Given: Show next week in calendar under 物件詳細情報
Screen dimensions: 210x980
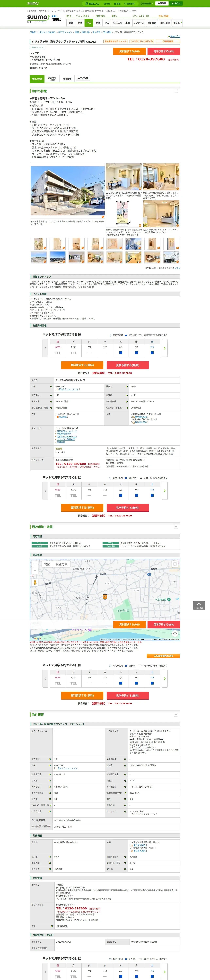Looking at the screenshot, I should click(x=165, y=348).
